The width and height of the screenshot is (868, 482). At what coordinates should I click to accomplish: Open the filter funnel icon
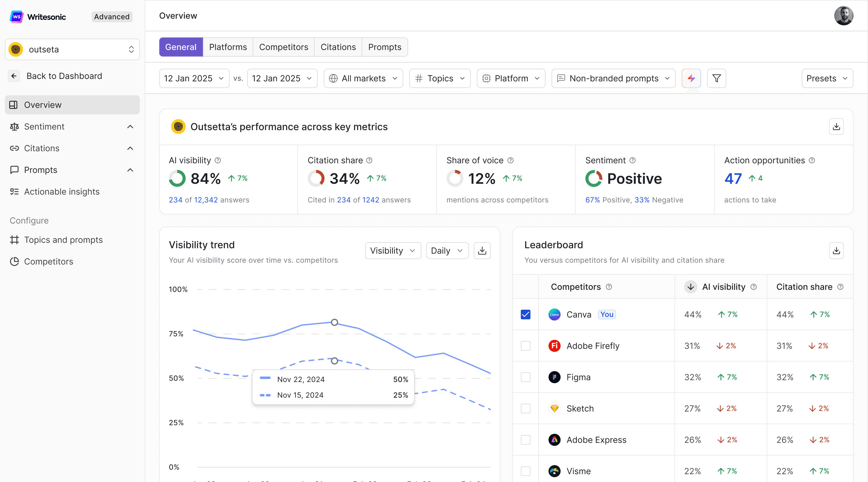pos(716,79)
